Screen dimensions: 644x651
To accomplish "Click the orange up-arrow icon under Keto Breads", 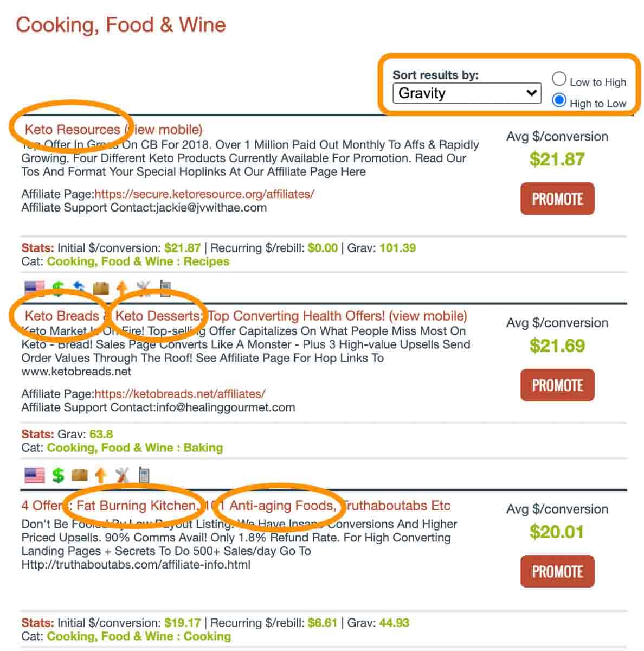I will pyautogui.click(x=101, y=475).
